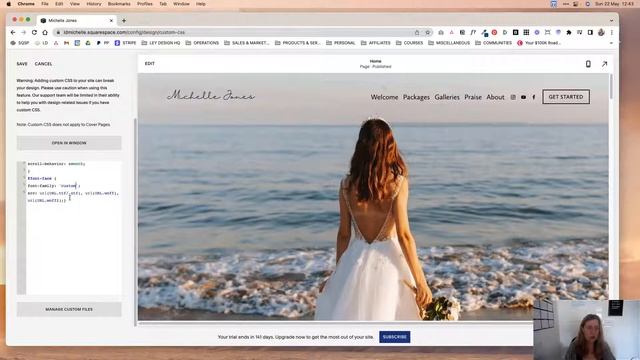Show hidden bookmarks overflow arrow
Screen dimensions: 640x360
pyautogui.click(x=611, y=43)
